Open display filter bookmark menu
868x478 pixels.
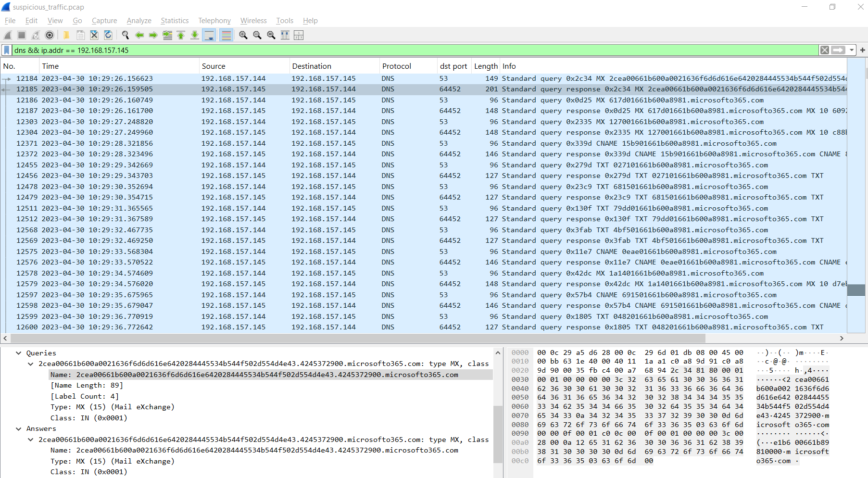tap(7, 50)
